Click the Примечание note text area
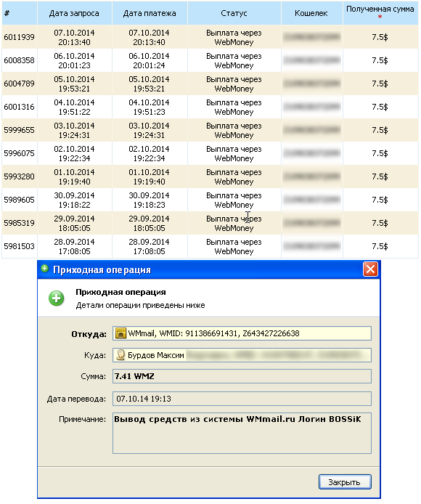The height and width of the screenshot is (504, 421). (x=242, y=433)
